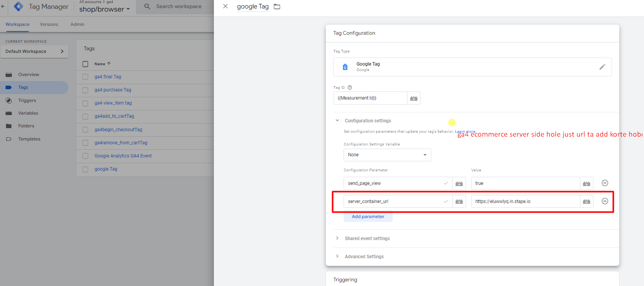
Task: Switch to the Workspace tab
Action: pyautogui.click(x=17, y=24)
